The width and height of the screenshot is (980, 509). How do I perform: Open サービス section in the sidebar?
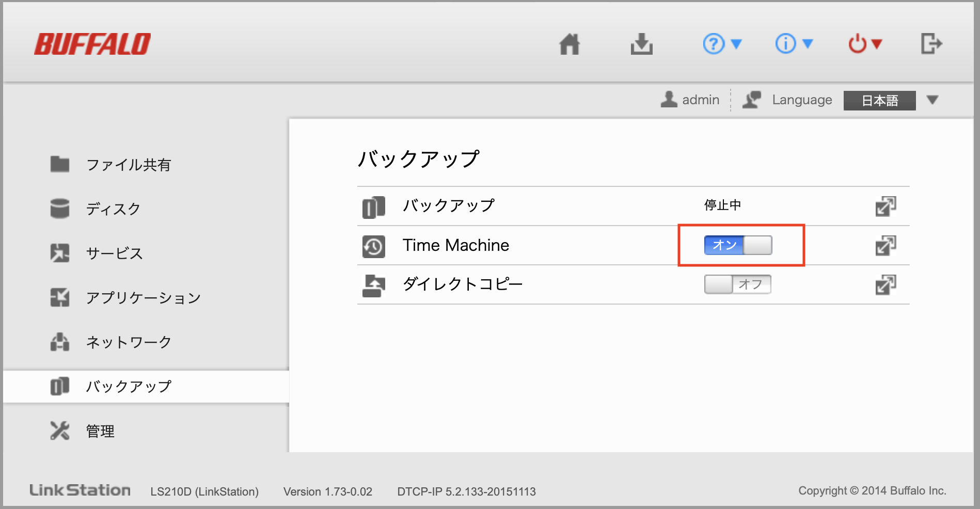point(114,253)
